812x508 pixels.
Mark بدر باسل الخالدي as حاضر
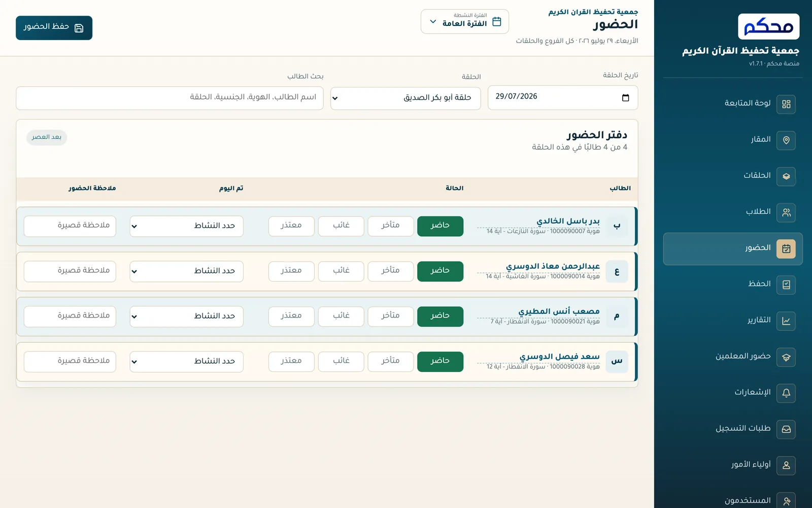[440, 226]
